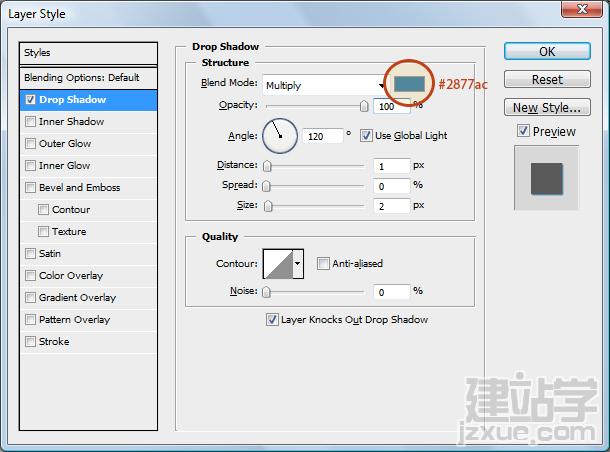Open the Gradient Overlay settings row
610x452 pixels.
pyautogui.click(x=88, y=298)
